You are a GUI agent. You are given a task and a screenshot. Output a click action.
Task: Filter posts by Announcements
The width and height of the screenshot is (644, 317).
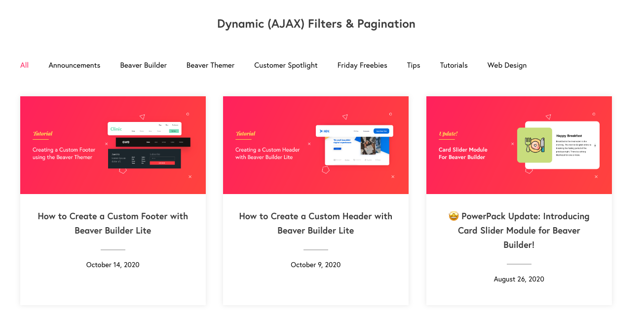pyautogui.click(x=75, y=65)
